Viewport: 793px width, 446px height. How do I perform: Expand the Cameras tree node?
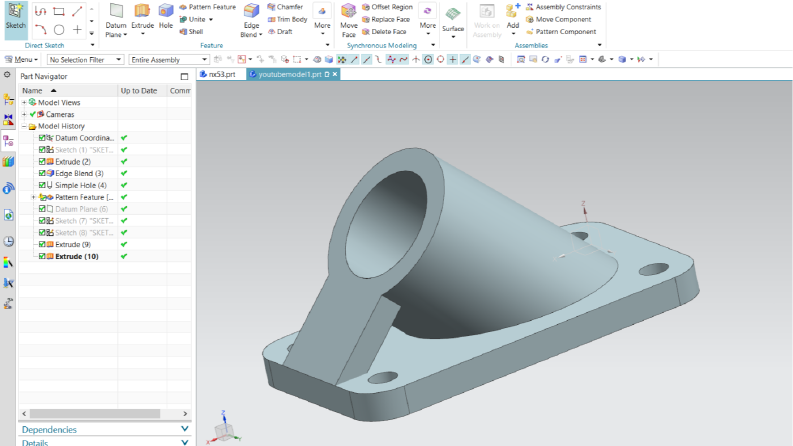coord(24,114)
